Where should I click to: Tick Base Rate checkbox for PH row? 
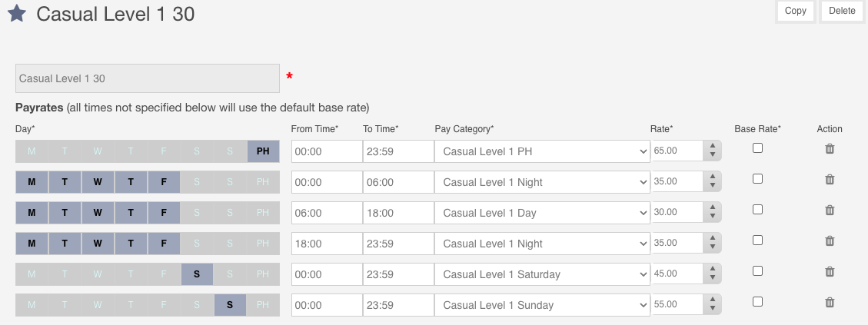pos(757,148)
